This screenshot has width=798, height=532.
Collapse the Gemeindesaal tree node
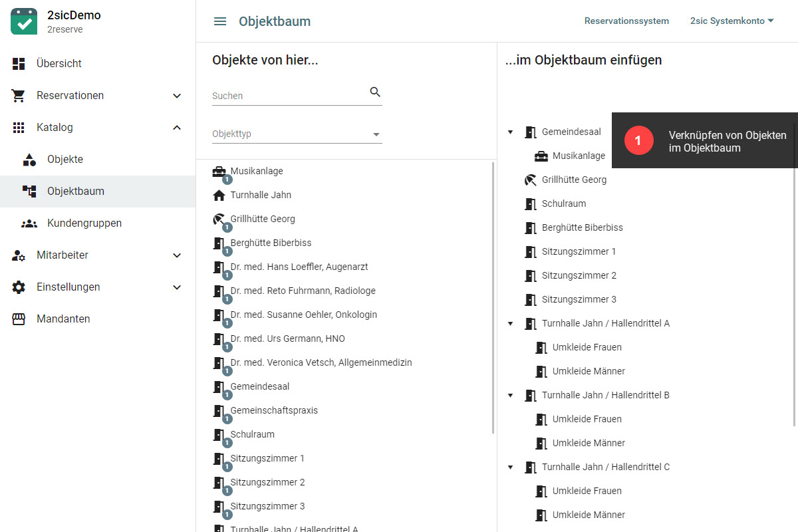pyautogui.click(x=511, y=132)
